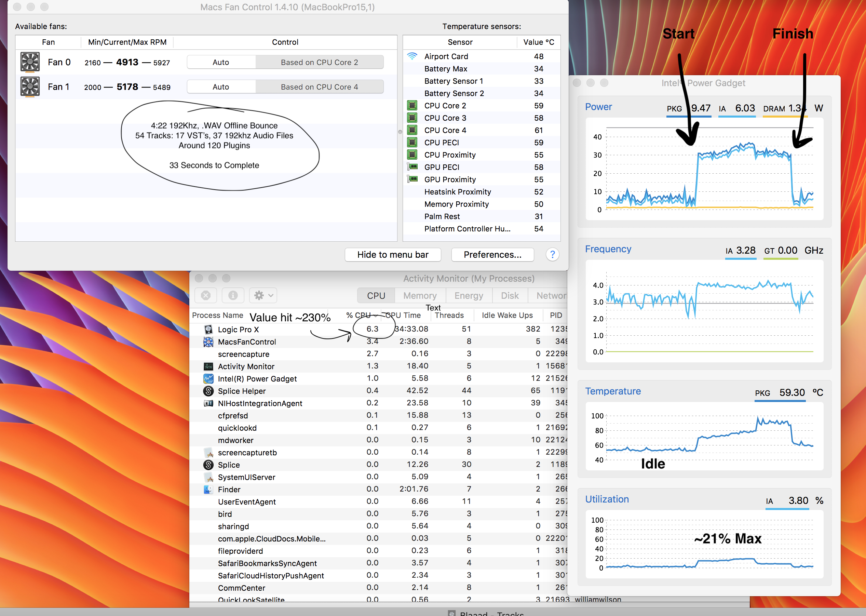Click the NIHostIntegrationAgent process icon

(x=208, y=403)
